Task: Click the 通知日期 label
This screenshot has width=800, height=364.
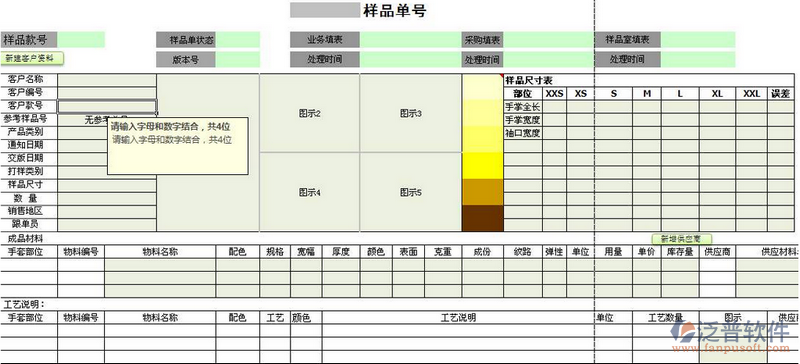Action: coord(26,145)
